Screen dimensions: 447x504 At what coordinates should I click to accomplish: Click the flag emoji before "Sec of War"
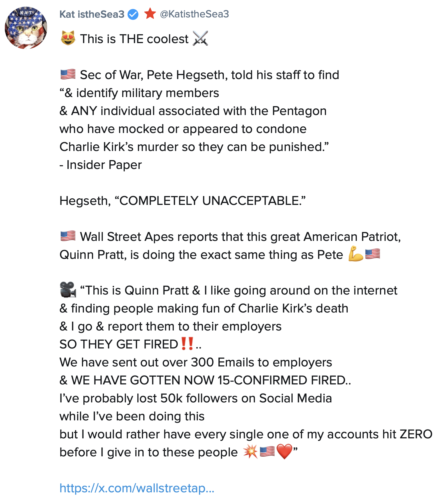68,74
